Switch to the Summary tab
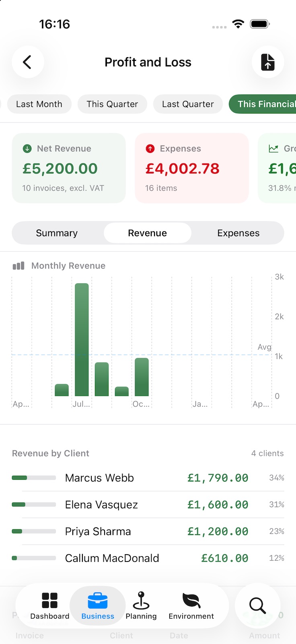 pos(57,233)
